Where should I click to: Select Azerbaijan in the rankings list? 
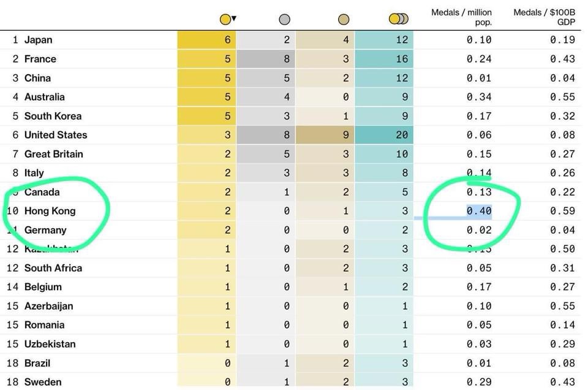click(48, 306)
